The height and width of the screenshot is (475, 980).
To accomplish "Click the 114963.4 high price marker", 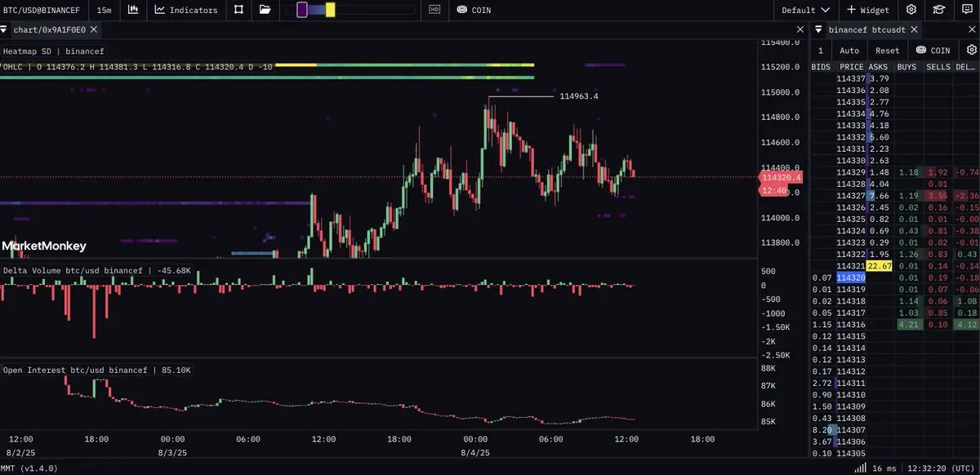I will tap(579, 96).
